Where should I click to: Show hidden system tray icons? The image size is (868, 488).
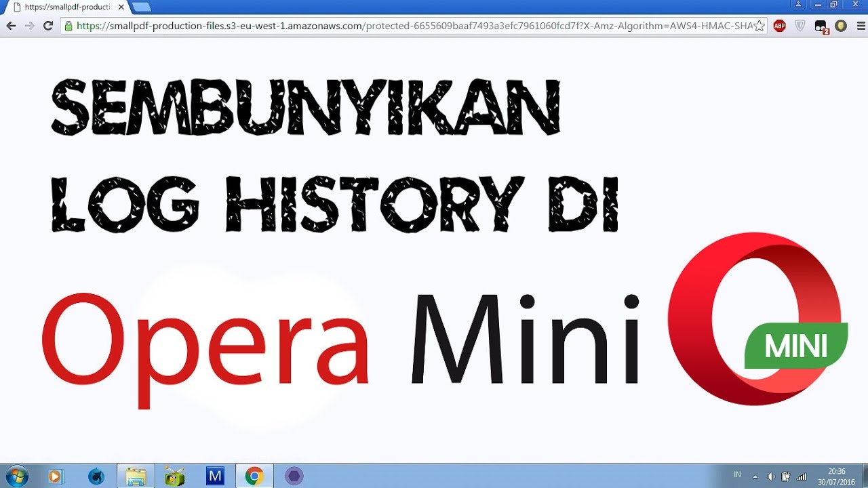755,476
